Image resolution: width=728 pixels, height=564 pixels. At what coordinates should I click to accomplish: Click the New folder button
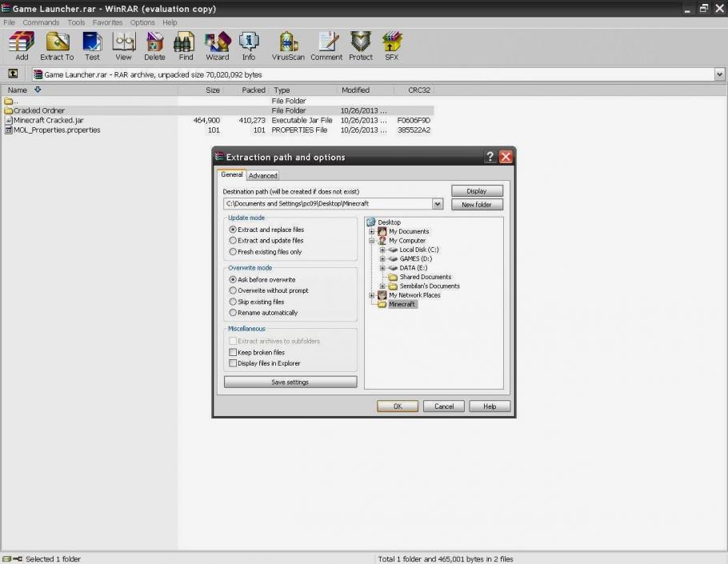click(477, 204)
